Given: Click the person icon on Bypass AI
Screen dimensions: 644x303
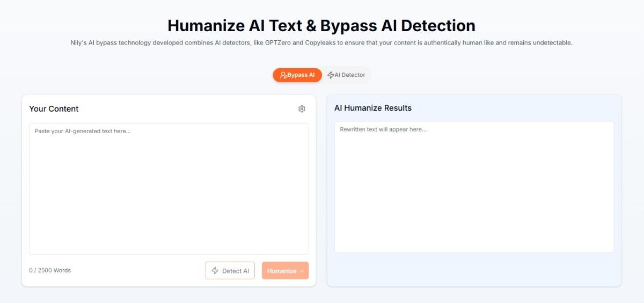Looking at the screenshot, I should coord(283,75).
